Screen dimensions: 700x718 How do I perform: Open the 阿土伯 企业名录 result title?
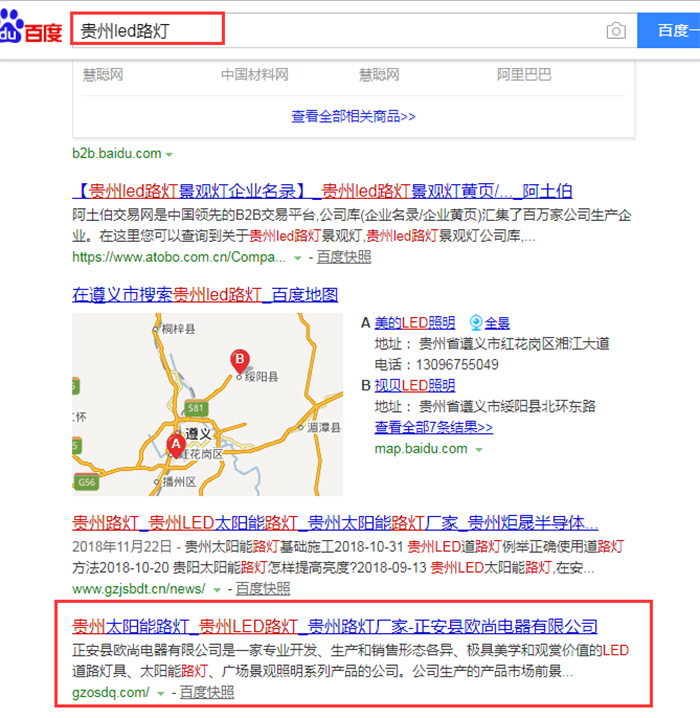(322, 191)
